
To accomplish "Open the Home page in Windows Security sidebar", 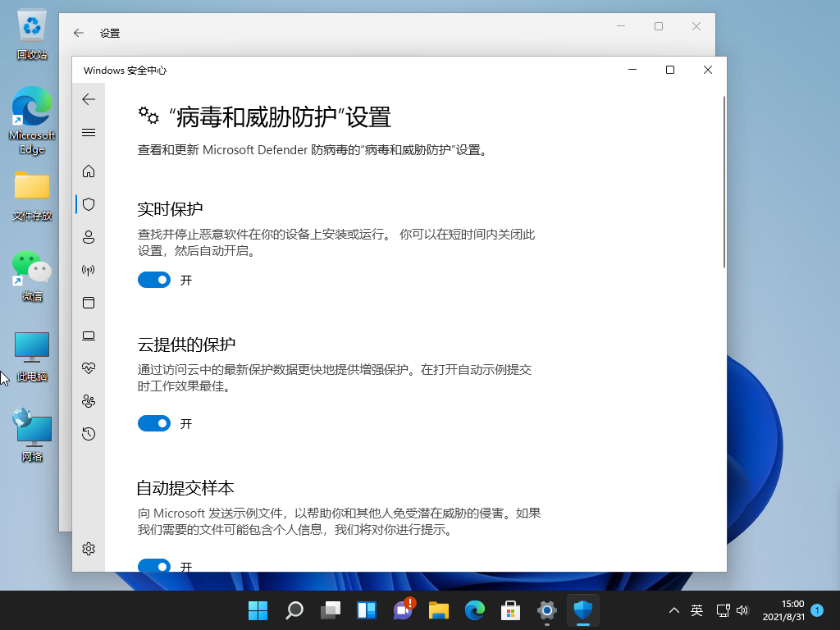I will [89, 171].
